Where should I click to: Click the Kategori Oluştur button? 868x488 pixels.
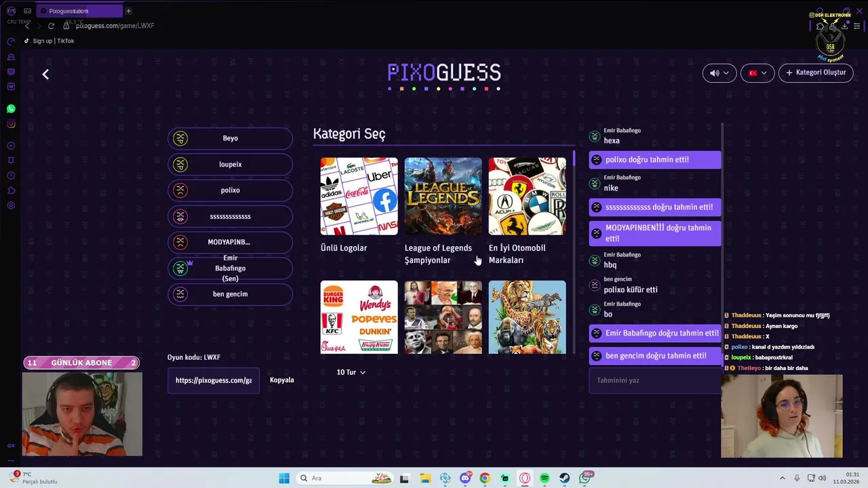(x=816, y=73)
